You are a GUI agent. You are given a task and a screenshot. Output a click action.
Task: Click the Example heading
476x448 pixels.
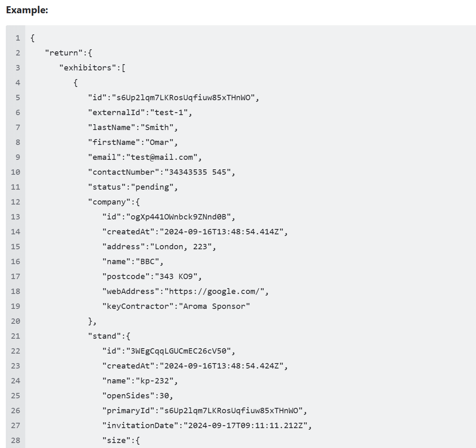click(x=27, y=10)
